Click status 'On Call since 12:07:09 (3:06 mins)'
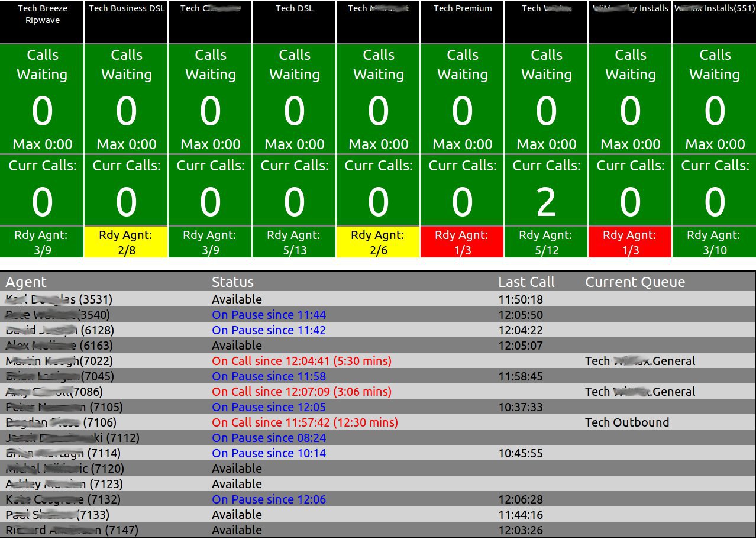 [302, 392]
